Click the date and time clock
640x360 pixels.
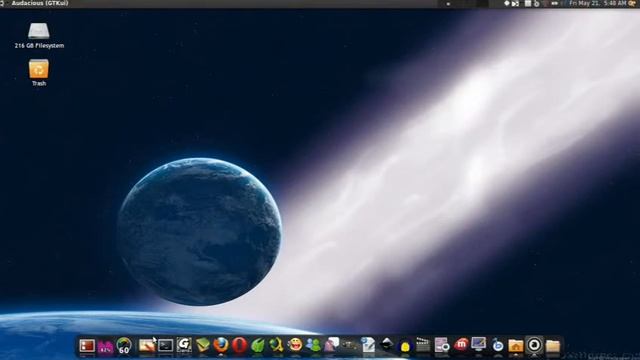pyautogui.click(x=598, y=3)
